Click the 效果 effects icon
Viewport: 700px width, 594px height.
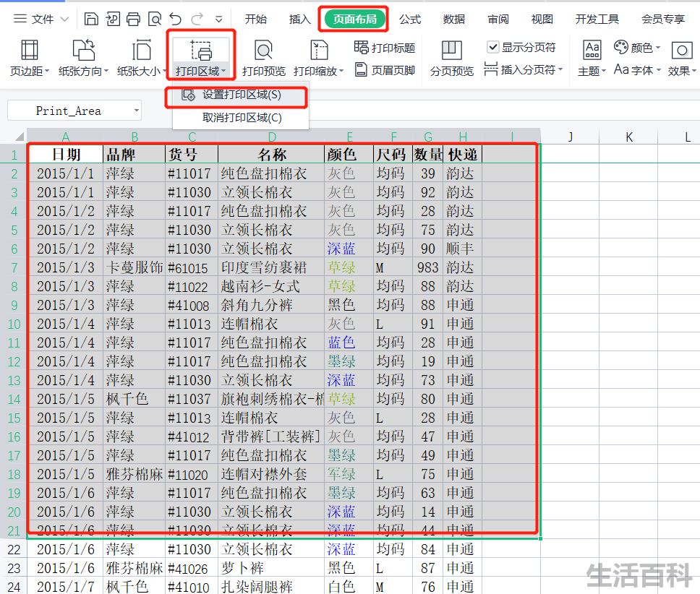point(682,50)
